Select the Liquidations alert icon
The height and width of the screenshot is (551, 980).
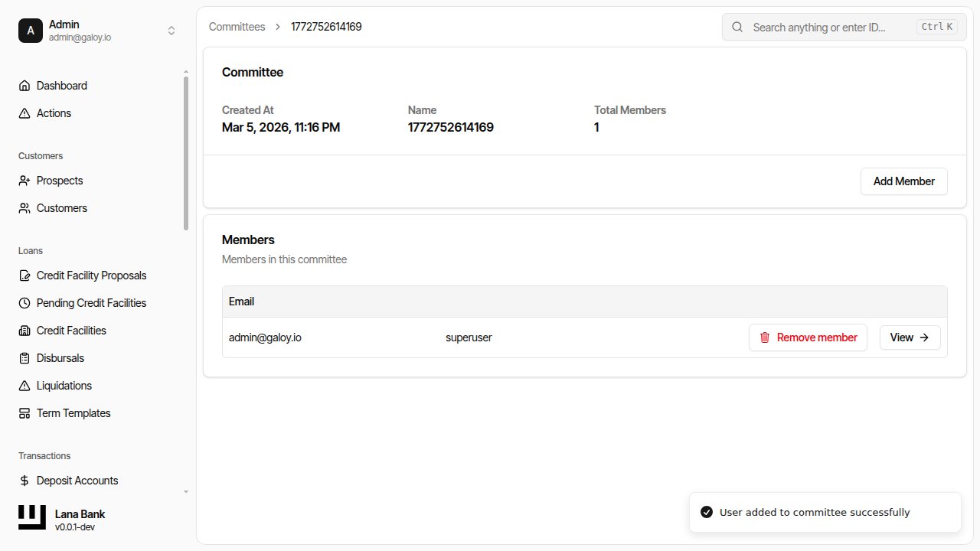(x=24, y=385)
